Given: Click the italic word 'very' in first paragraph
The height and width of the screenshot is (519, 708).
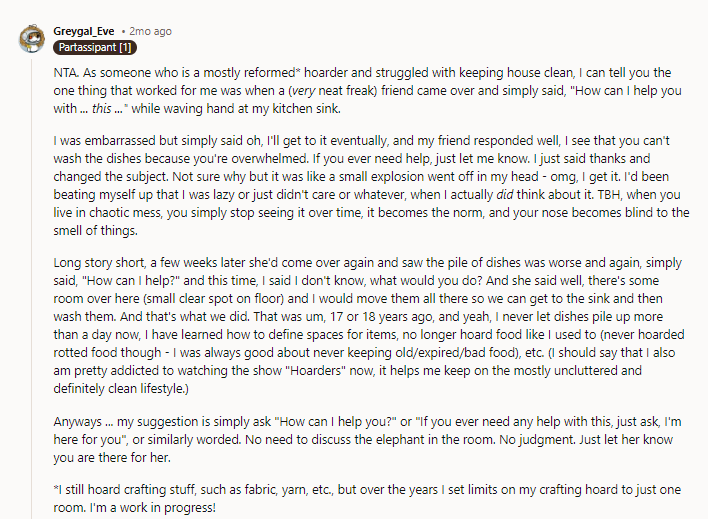Looking at the screenshot, I should [303, 91].
